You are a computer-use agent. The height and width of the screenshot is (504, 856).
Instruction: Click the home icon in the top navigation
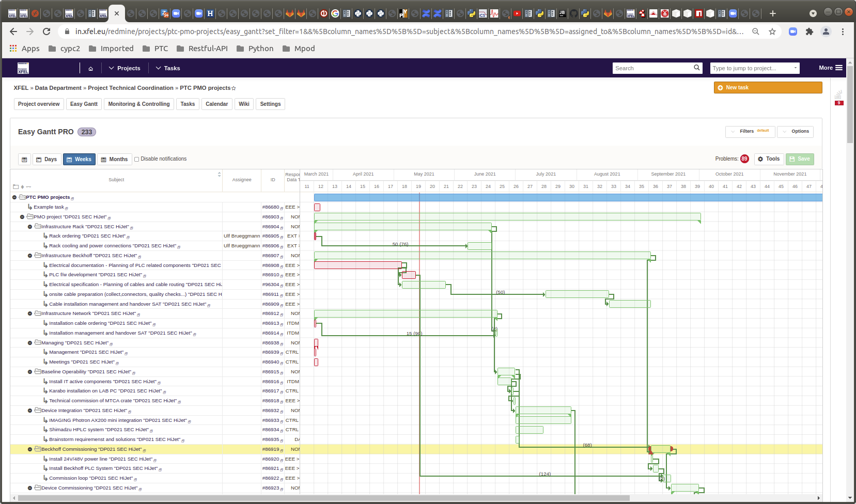(90, 68)
